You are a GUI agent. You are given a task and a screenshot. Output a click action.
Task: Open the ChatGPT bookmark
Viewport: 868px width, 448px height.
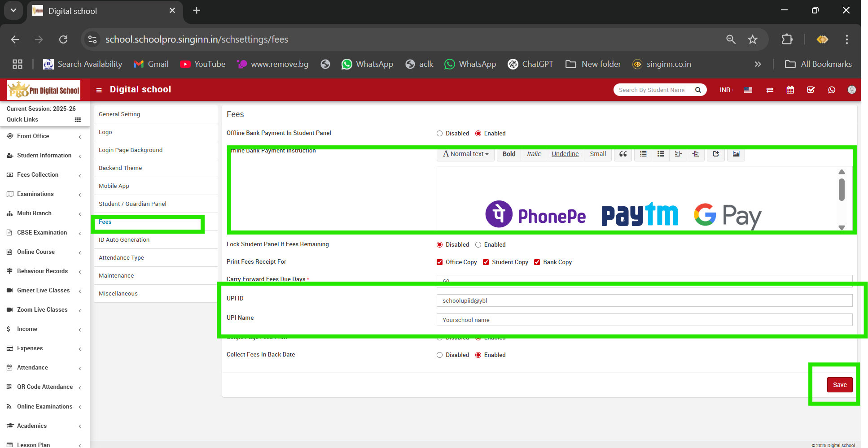pyautogui.click(x=530, y=64)
